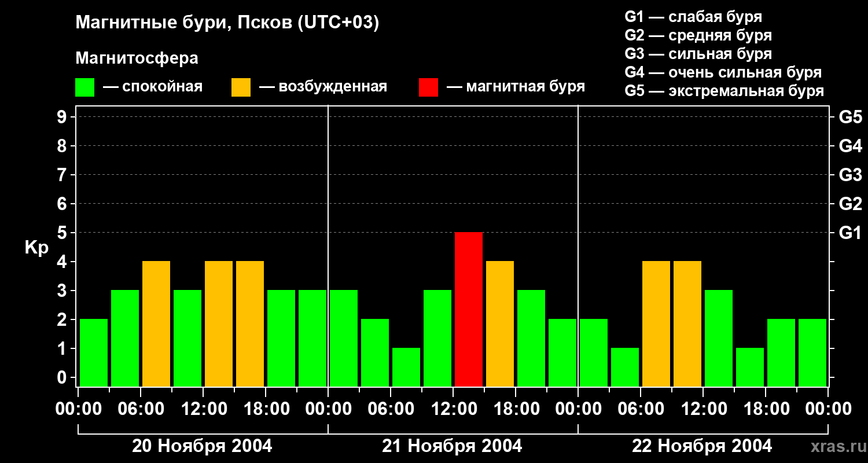
Task: Click the 'Магнитосфера' heading
Action: click(x=137, y=58)
